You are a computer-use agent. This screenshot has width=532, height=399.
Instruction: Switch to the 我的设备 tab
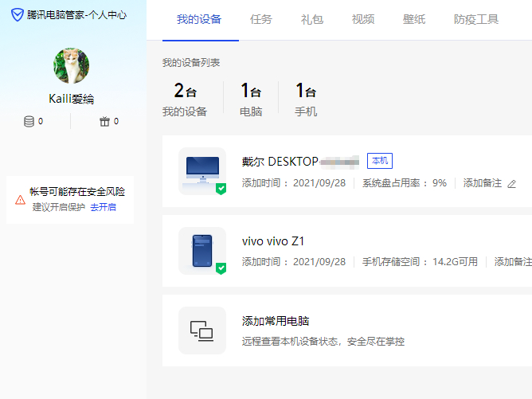point(199,19)
